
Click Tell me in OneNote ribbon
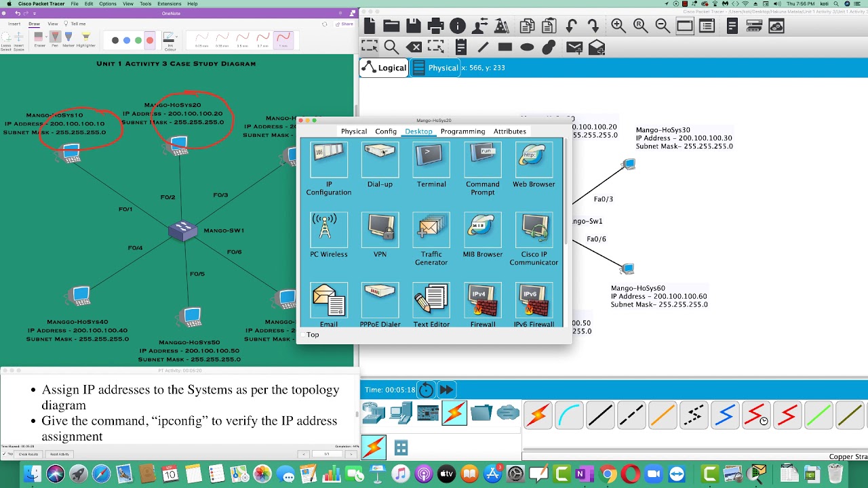[75, 24]
